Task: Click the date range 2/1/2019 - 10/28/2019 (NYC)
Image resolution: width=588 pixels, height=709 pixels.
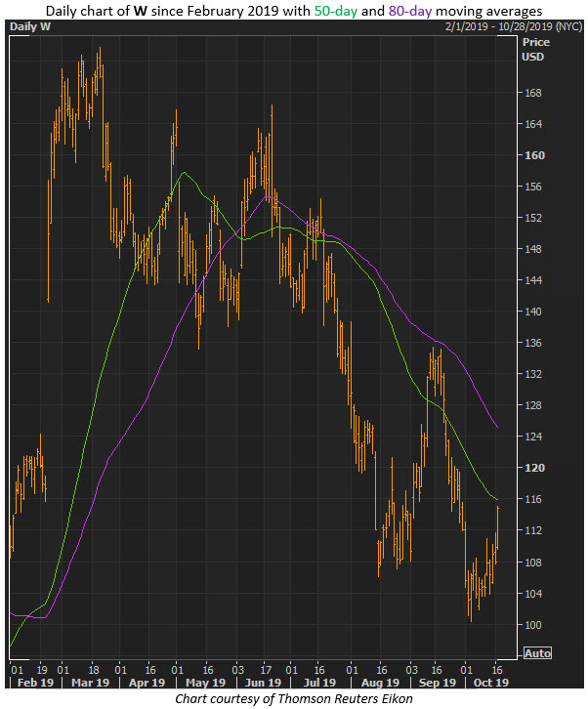Action: [514, 26]
